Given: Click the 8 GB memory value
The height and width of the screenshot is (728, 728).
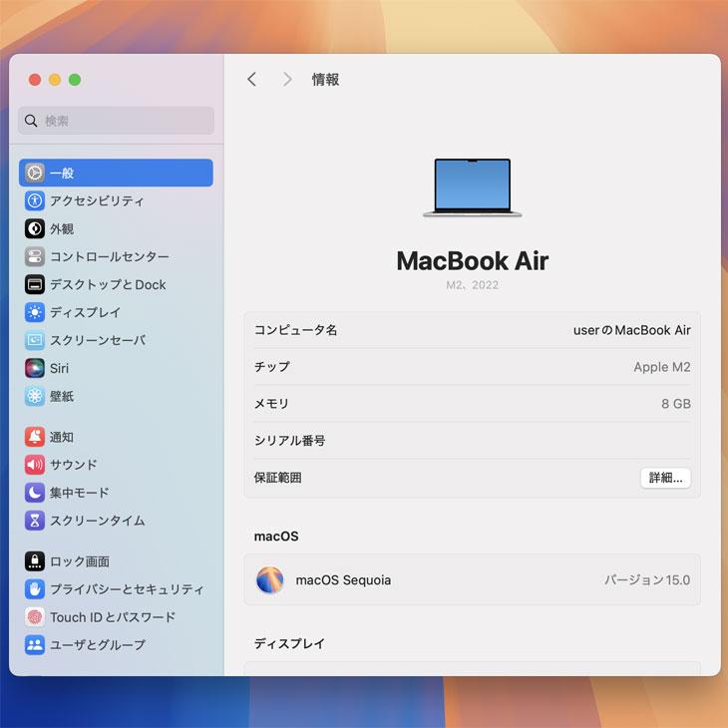Looking at the screenshot, I should [676, 404].
